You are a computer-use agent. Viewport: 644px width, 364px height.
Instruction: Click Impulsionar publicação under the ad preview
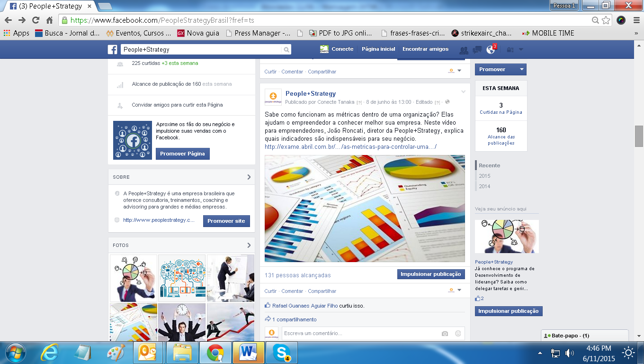[x=509, y=311]
